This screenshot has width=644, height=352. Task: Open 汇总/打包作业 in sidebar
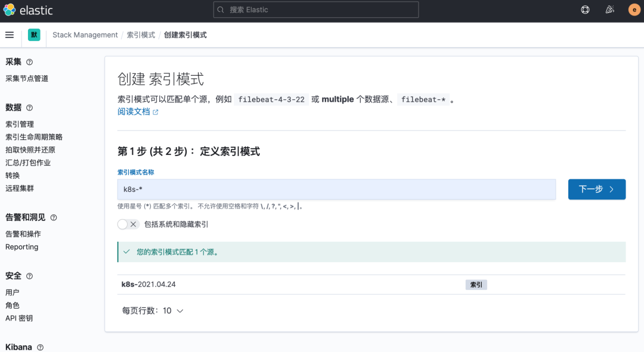(28, 163)
